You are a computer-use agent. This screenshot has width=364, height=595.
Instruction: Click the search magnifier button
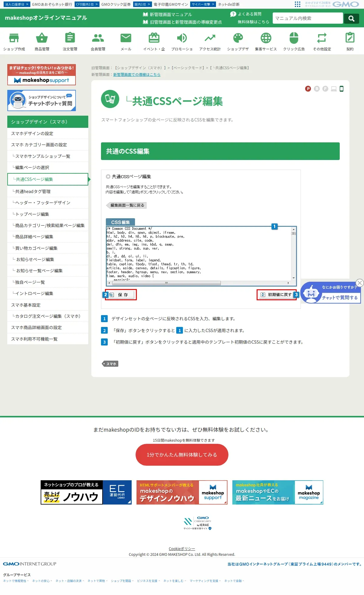[x=352, y=18]
